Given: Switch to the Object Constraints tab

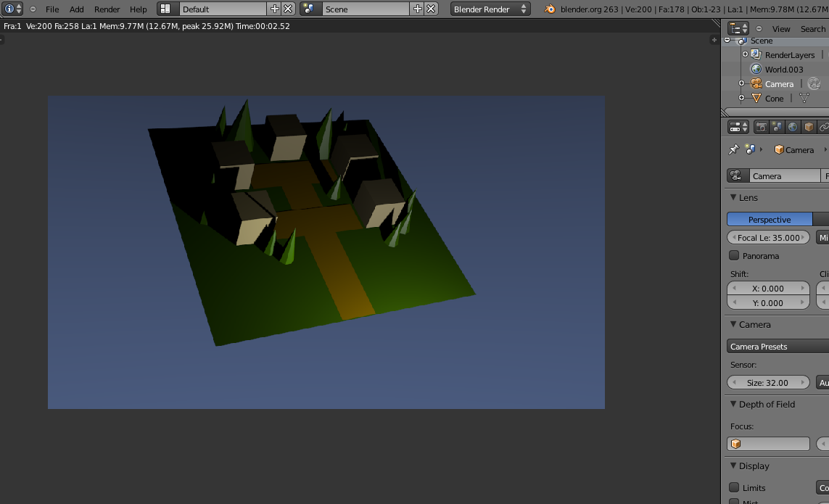Looking at the screenshot, I should (823, 127).
